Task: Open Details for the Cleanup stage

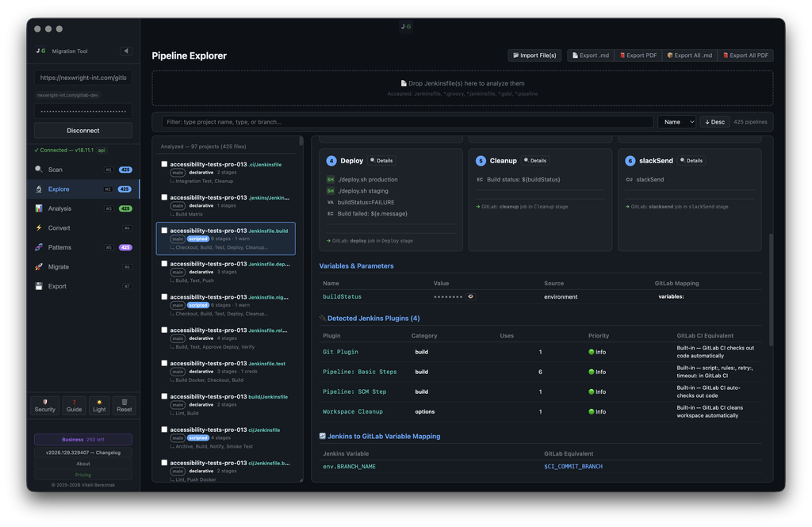Action: tap(535, 161)
